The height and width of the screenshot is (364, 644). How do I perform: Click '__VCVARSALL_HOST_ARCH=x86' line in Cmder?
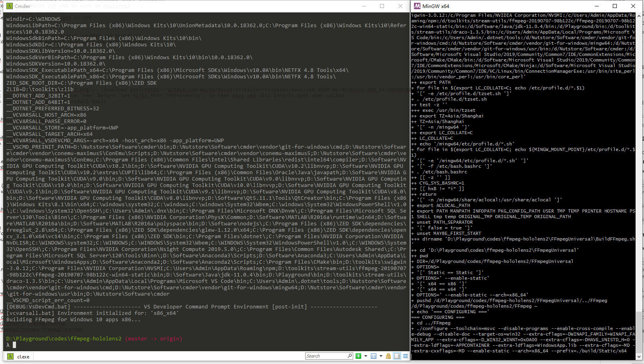coord(46,115)
